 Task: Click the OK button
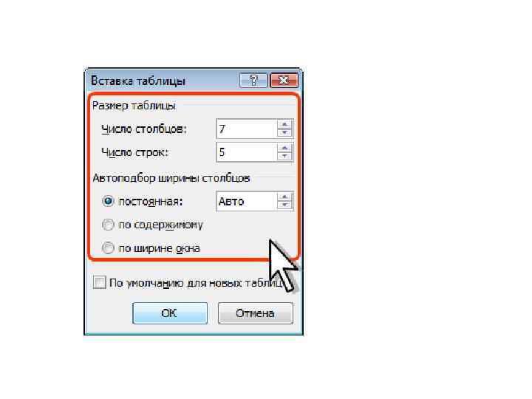(x=170, y=313)
